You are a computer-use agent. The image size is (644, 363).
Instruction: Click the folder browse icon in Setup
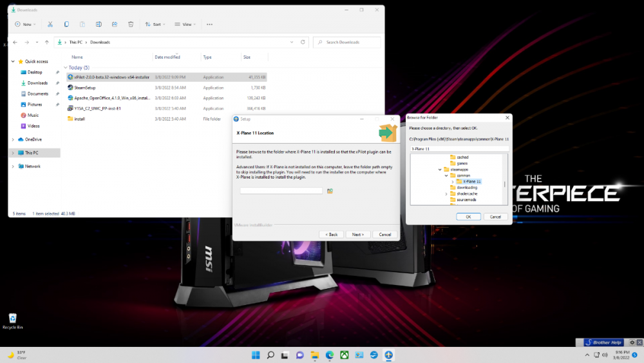point(330,191)
